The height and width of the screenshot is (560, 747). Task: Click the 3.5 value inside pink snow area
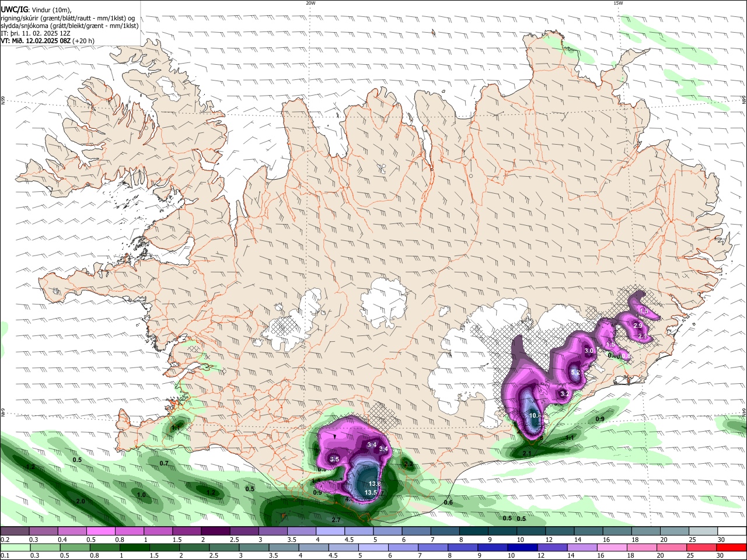coord(334,459)
